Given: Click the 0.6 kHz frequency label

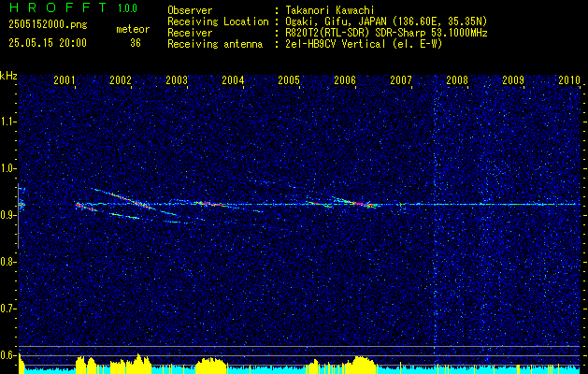Looking at the screenshot, I should click(8, 355).
